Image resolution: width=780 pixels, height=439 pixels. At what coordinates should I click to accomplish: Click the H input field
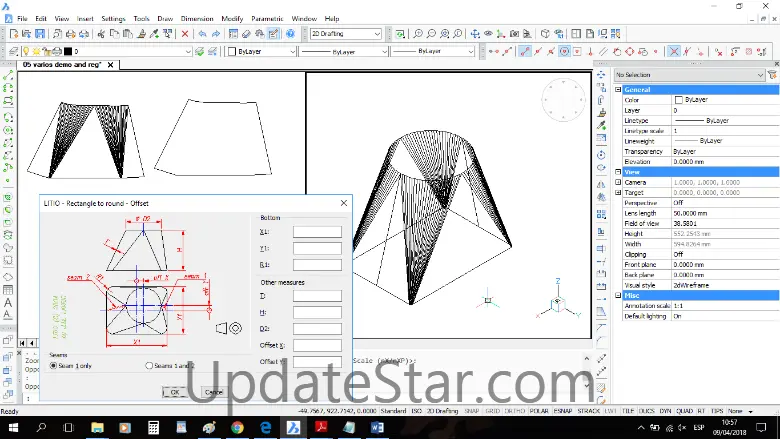[x=317, y=312]
